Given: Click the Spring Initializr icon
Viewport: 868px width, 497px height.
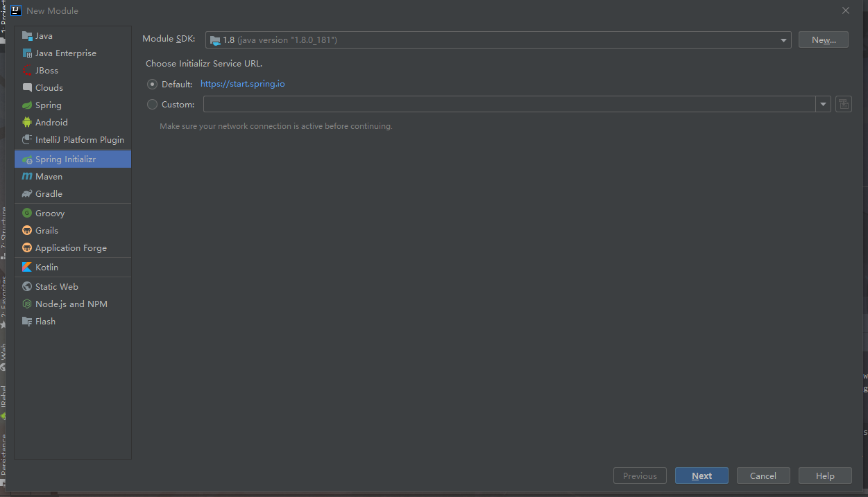Looking at the screenshot, I should (x=27, y=159).
